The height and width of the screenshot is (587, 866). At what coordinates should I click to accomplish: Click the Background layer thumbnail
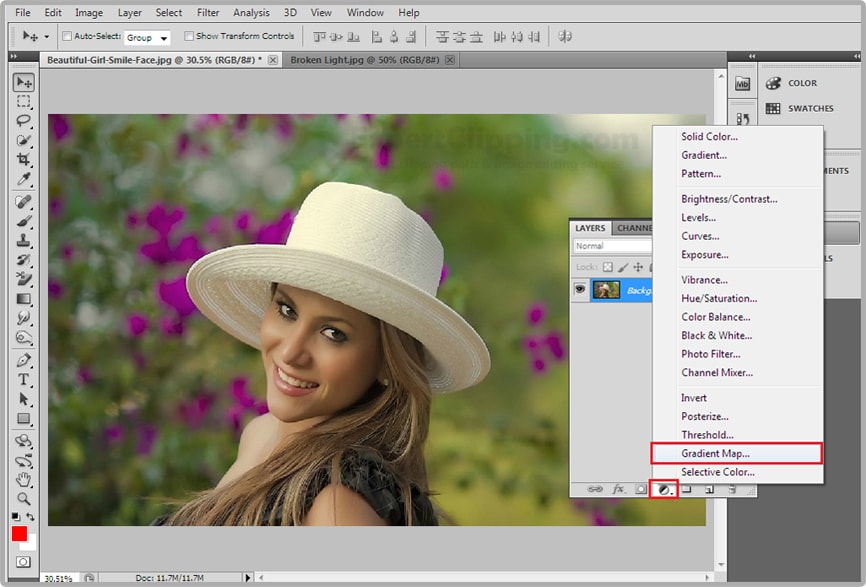point(606,290)
